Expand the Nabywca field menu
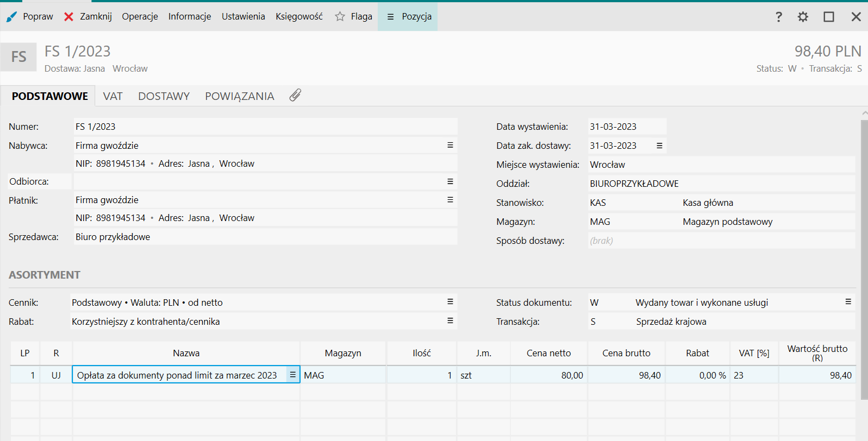The width and height of the screenshot is (868, 441). [x=450, y=146]
